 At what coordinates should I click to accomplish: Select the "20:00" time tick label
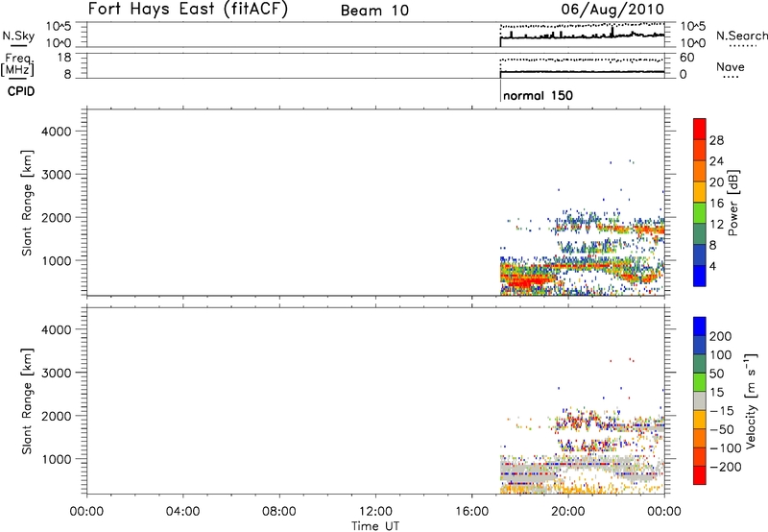pyautogui.click(x=568, y=512)
